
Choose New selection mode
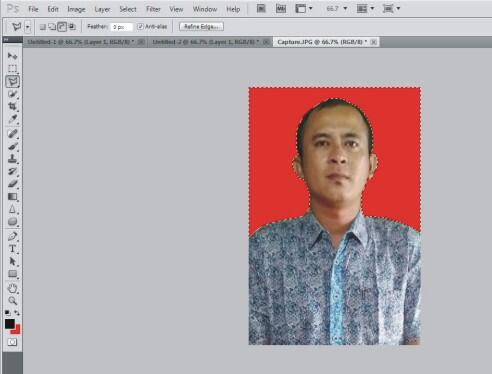click(x=43, y=27)
